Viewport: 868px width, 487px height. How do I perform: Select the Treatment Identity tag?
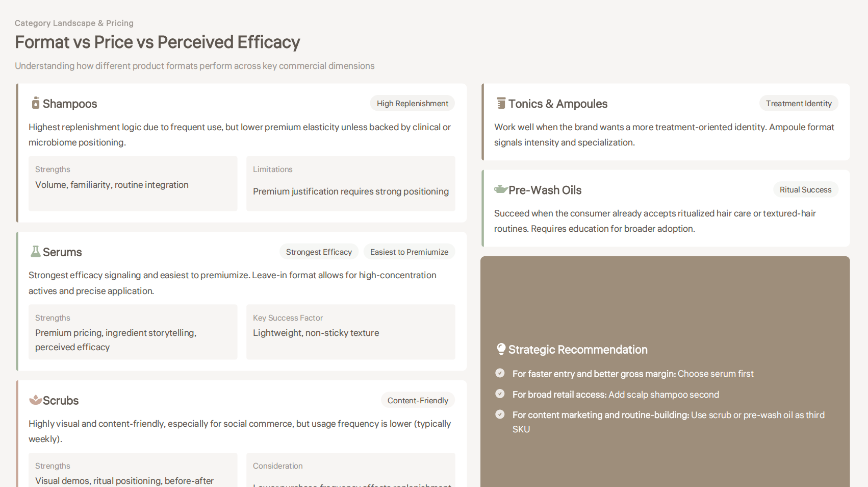(798, 103)
